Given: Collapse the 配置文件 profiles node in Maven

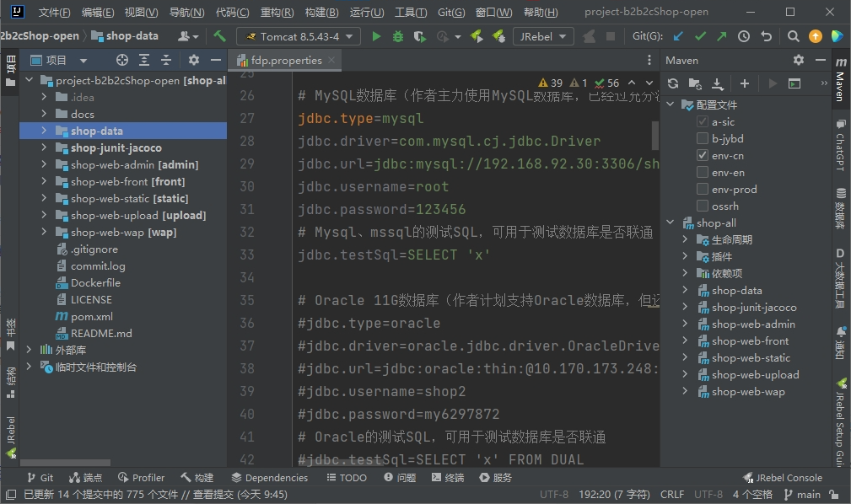Looking at the screenshot, I should [x=671, y=105].
